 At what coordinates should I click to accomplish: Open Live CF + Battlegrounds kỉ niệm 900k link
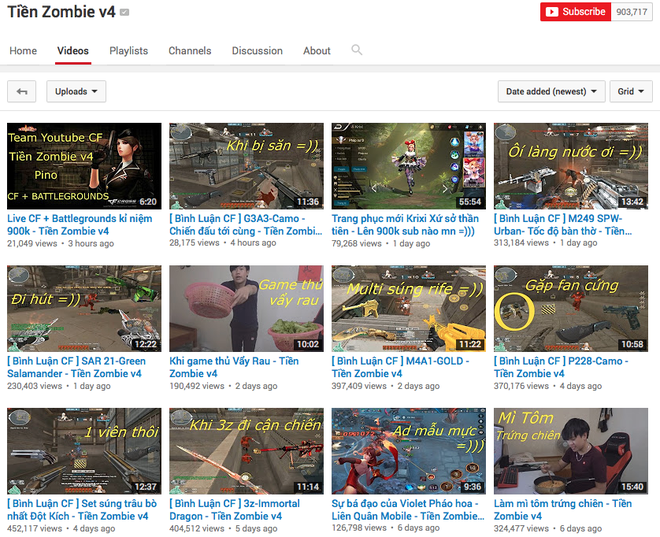[80, 225]
